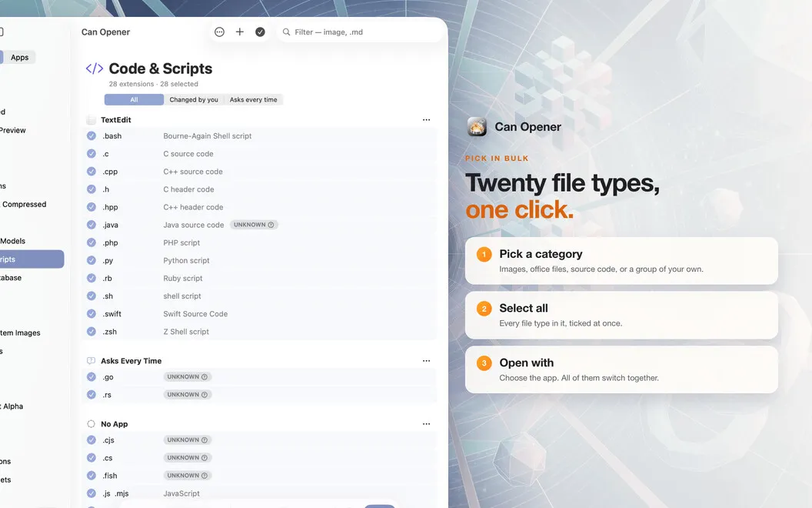Screen dimensions: 812x508
Task: Open the No App group options menu
Action: pyautogui.click(x=426, y=424)
